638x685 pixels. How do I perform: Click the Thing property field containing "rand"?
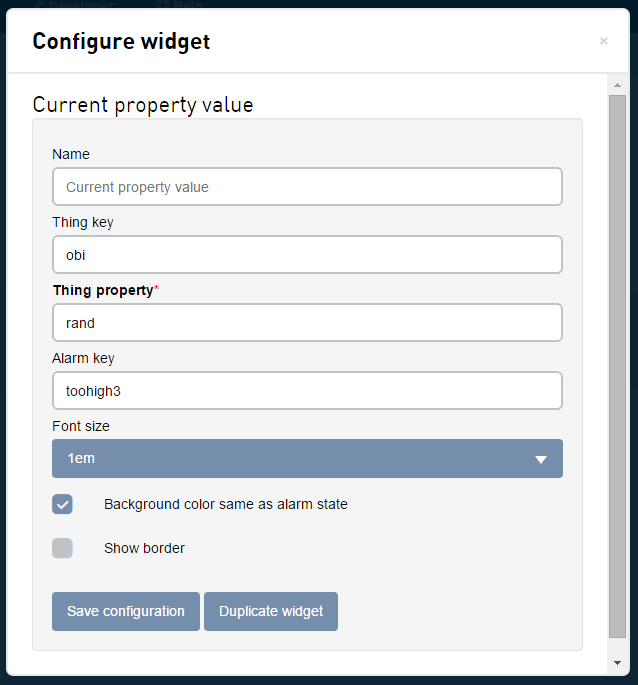click(x=307, y=323)
